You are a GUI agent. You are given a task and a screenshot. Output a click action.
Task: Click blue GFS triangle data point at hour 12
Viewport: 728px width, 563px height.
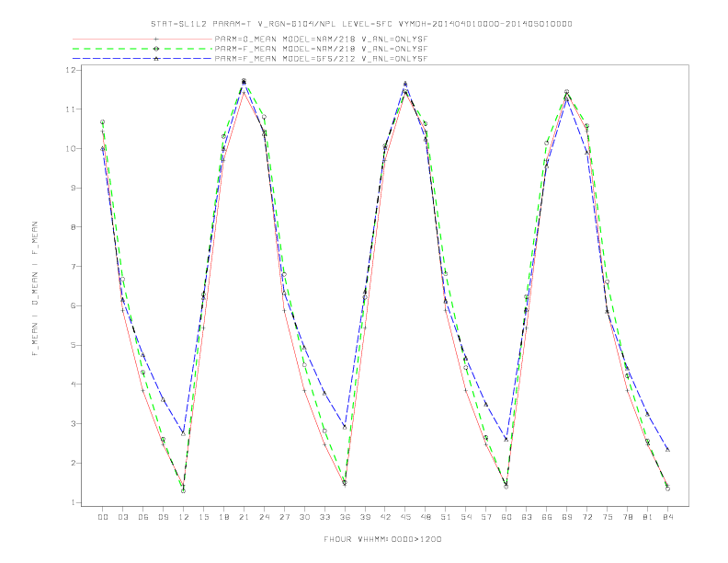click(184, 433)
